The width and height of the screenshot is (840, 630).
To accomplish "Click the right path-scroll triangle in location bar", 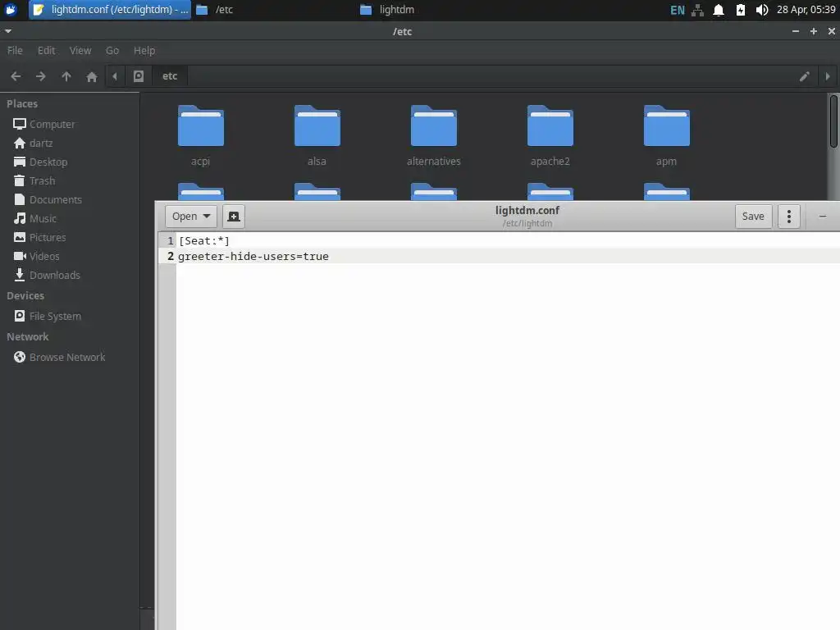I will pyautogui.click(x=828, y=76).
